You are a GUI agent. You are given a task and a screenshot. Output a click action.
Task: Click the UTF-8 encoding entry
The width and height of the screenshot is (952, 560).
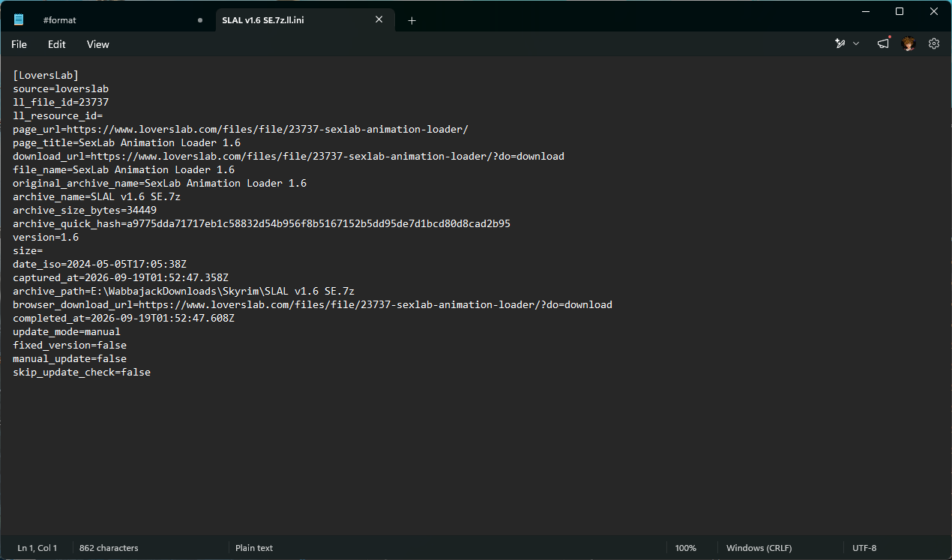click(864, 548)
